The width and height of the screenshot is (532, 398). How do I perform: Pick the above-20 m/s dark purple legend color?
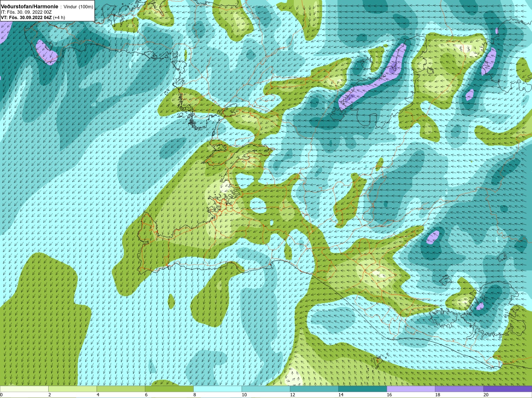(508, 389)
